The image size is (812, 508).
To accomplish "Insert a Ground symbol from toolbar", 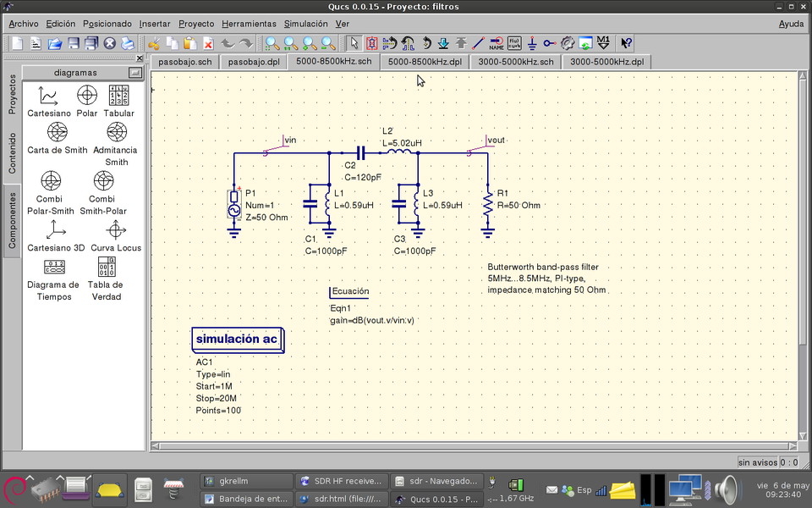I will coord(532,43).
